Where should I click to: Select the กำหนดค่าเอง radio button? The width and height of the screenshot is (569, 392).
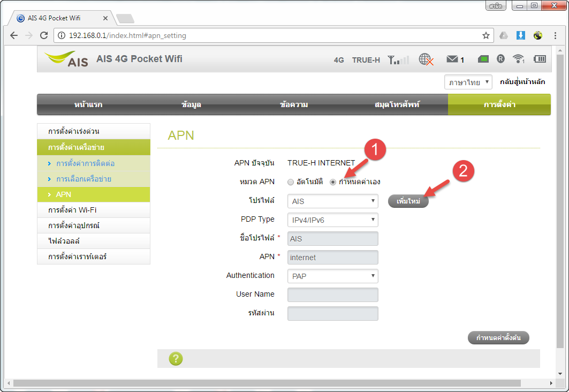click(x=333, y=182)
